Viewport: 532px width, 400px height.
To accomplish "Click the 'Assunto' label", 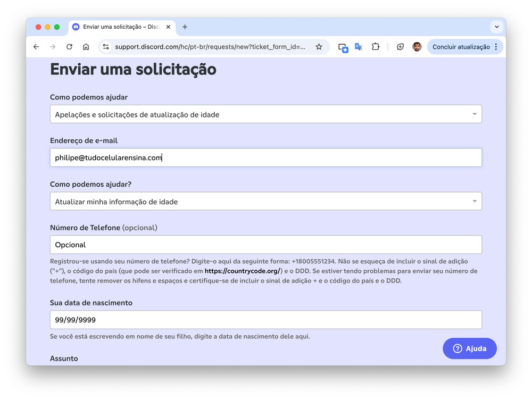I will tap(64, 359).
